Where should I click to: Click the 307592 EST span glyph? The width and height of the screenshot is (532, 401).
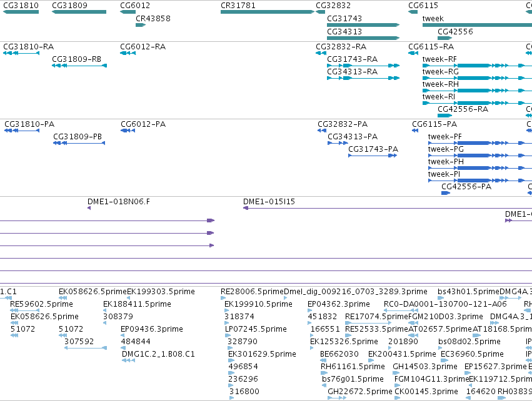(86, 348)
